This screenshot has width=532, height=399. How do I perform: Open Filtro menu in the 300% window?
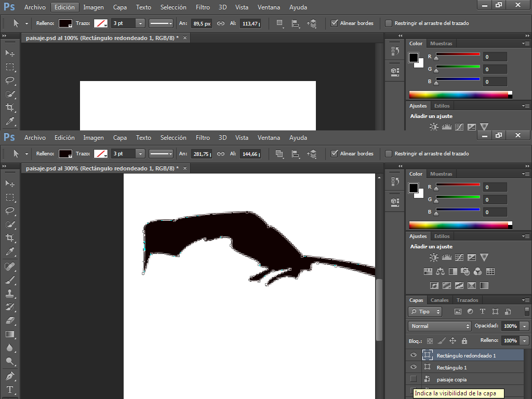[203, 137]
